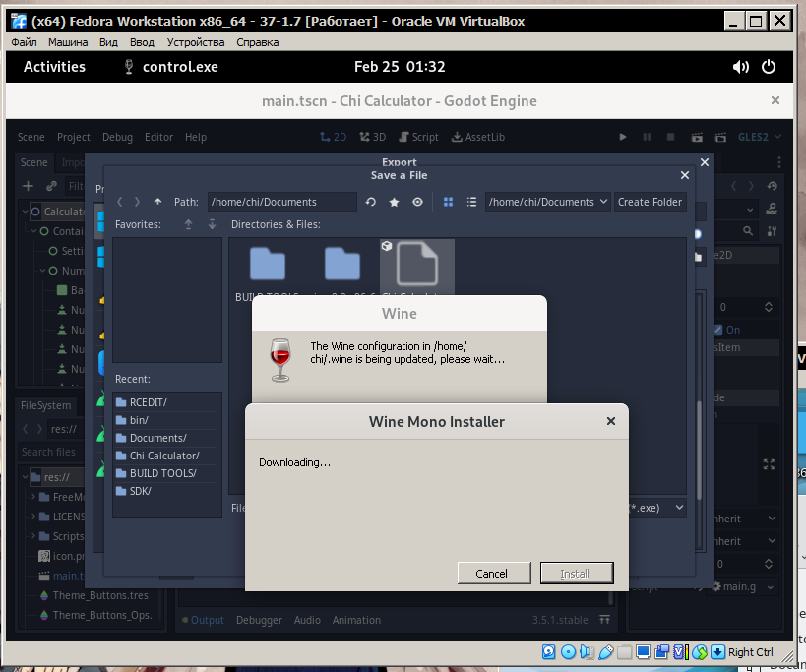Close the Wine Mono Installer dialog
Viewport: 806px width, 672px height.
611,421
